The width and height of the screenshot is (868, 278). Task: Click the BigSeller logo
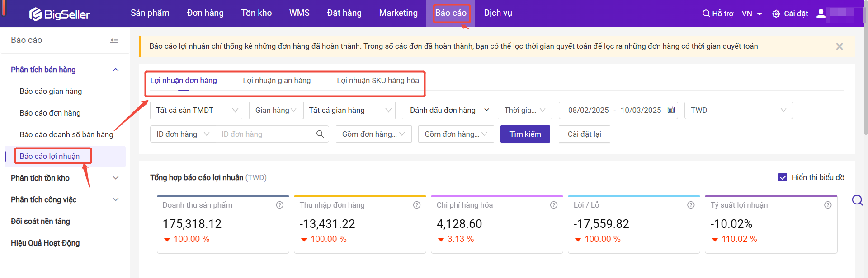pyautogui.click(x=59, y=14)
